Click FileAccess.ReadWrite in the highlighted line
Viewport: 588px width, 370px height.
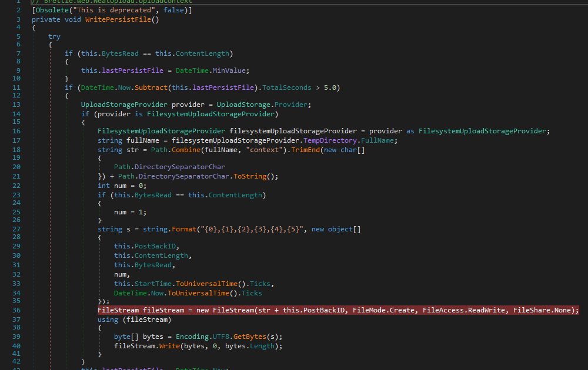pos(463,310)
